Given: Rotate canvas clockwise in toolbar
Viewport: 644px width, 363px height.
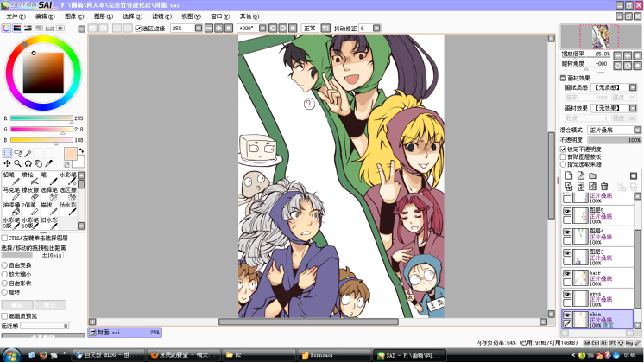Looking at the screenshot, I should [x=282, y=28].
